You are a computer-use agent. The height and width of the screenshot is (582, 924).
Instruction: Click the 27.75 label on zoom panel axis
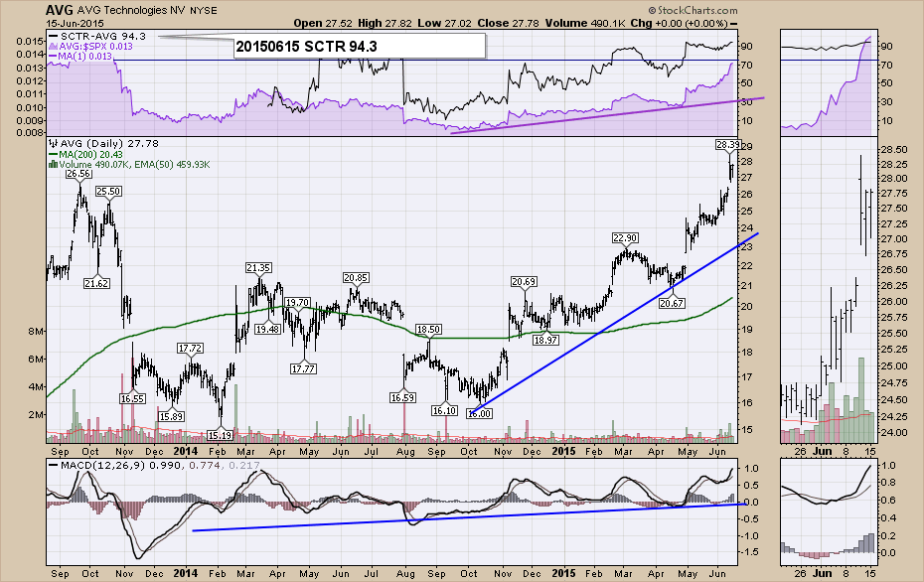pos(896,194)
